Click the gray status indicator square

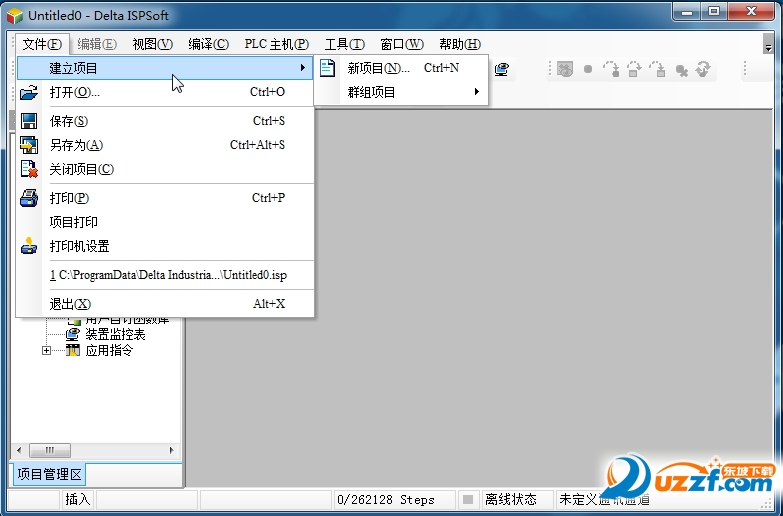click(x=468, y=499)
